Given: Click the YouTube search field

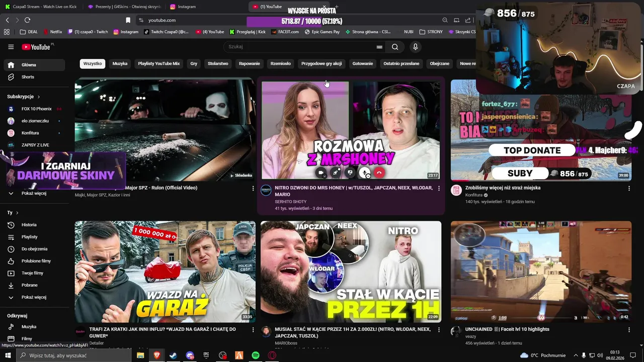Looking at the screenshot, I should 301,47.
